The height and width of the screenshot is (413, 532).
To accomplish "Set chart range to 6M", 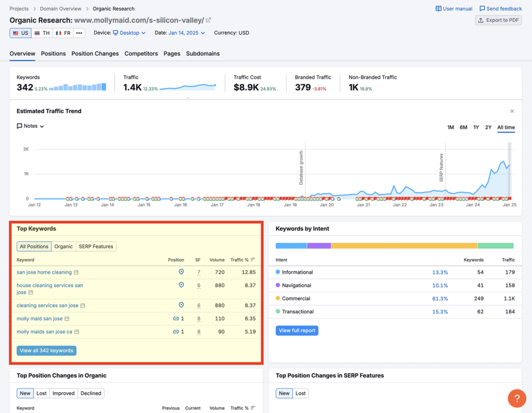I will click(x=463, y=127).
